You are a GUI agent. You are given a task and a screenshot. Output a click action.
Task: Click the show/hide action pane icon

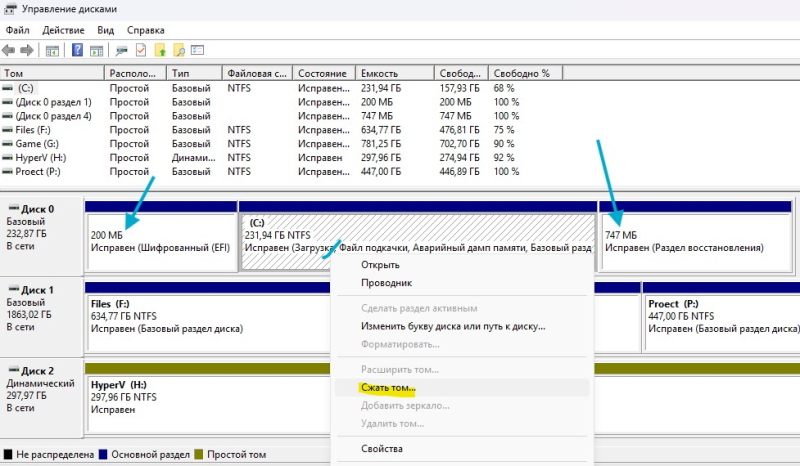(96, 50)
